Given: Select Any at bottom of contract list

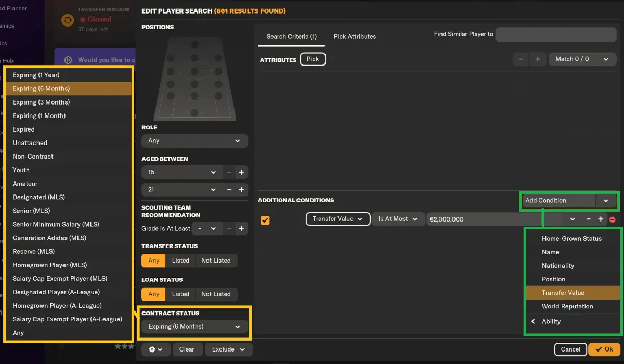Looking at the screenshot, I should (x=68, y=333).
